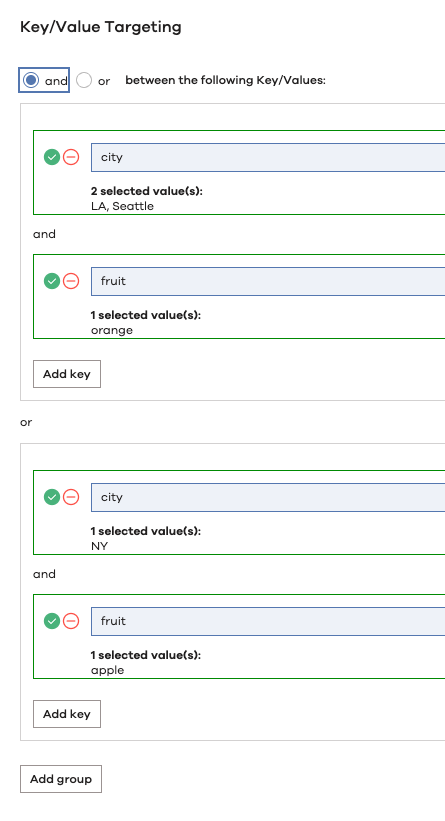Click the Key/Value Targeting heading

[x=101, y=27]
